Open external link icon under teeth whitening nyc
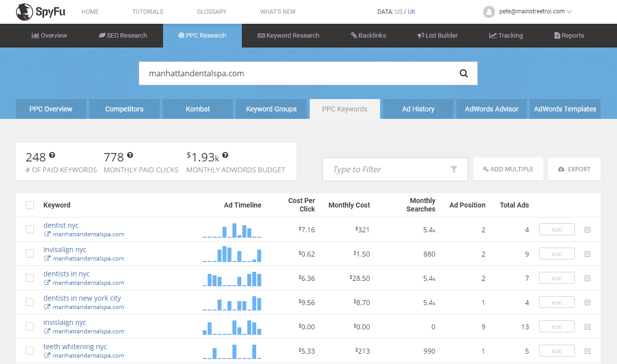 [48, 356]
